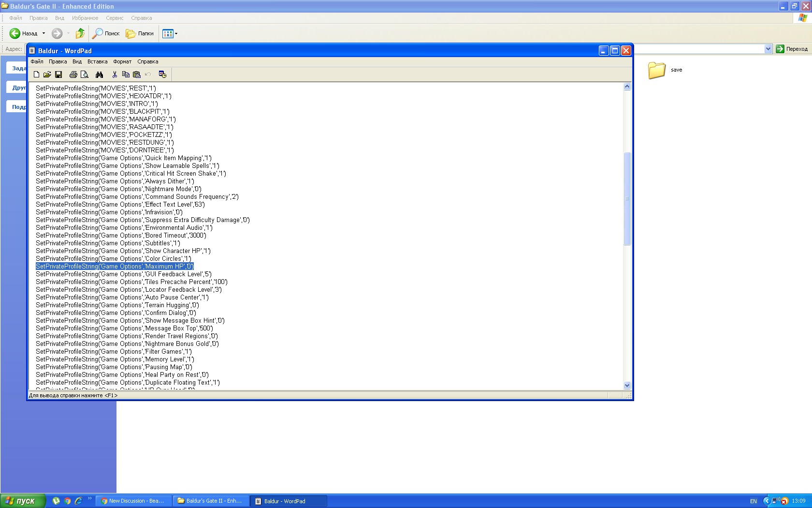Click the 'Effect Text Level','63' line
This screenshot has width=812, height=508.
120,205
